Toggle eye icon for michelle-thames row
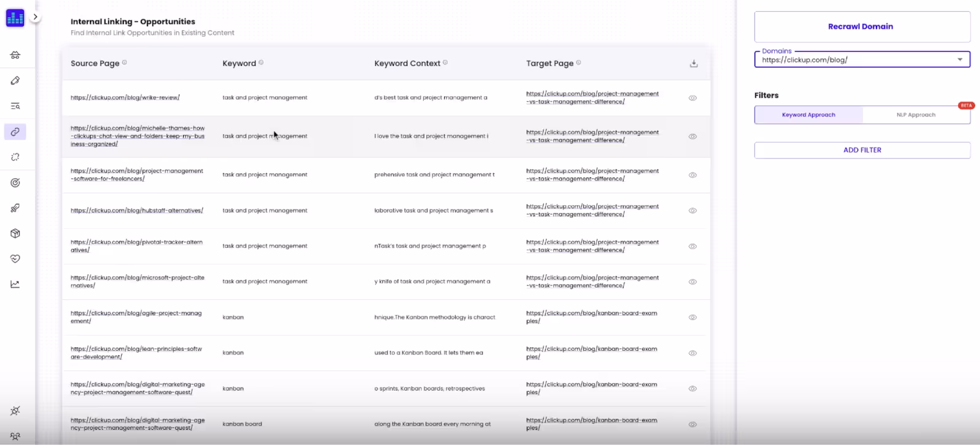The image size is (980, 445). (x=693, y=136)
